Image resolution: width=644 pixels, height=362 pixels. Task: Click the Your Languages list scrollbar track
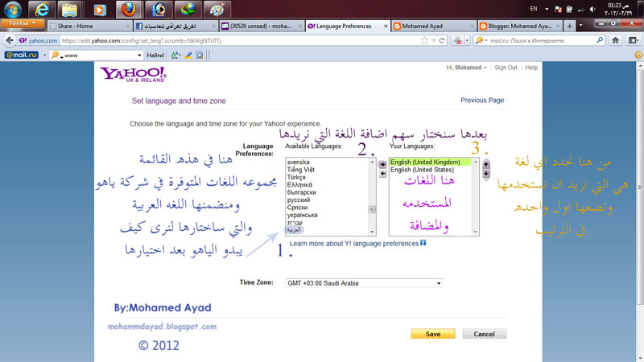476,197
